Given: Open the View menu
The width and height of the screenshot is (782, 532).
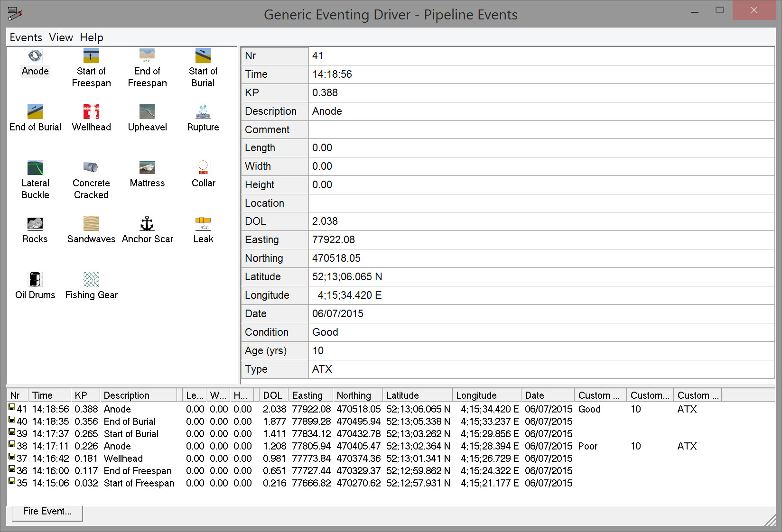Looking at the screenshot, I should click(61, 37).
